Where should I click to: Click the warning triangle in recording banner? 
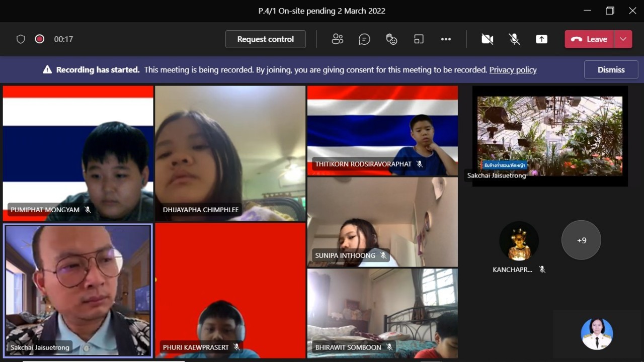point(47,70)
